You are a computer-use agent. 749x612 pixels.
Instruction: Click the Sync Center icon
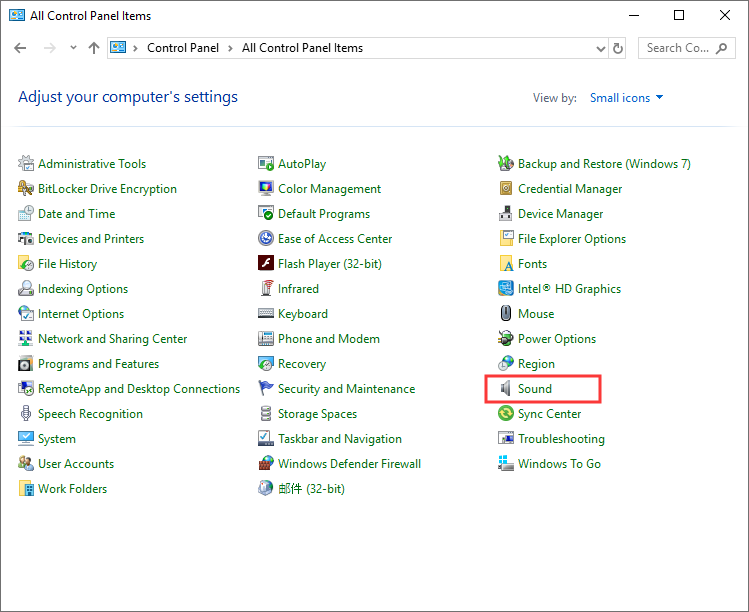coord(506,413)
